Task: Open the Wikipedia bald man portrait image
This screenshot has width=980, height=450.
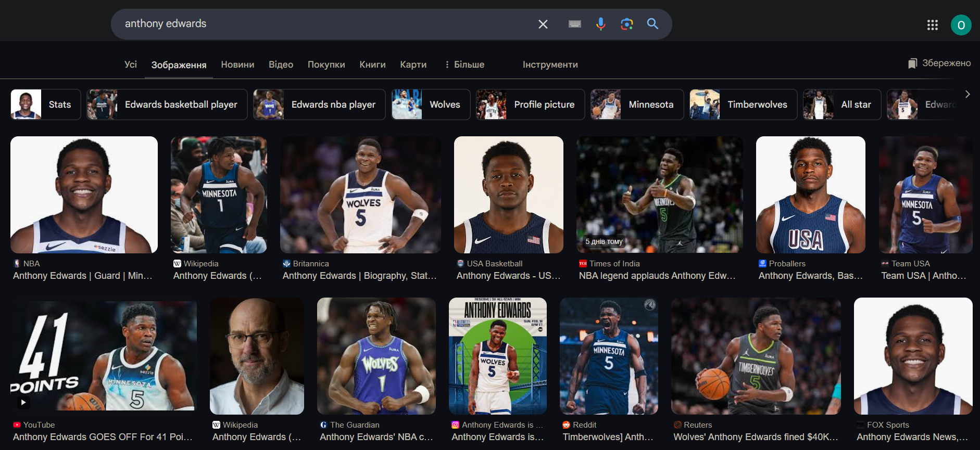Action: (257, 356)
